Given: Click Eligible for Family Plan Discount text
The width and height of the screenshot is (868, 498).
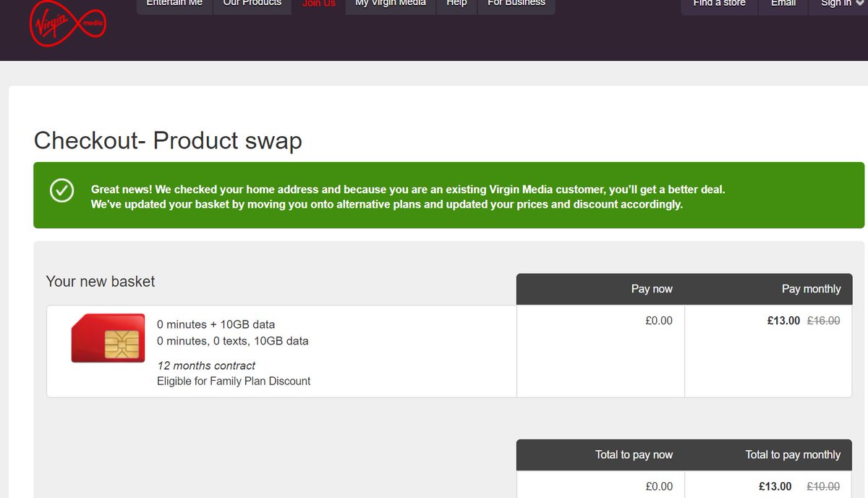Looking at the screenshot, I should click(234, 381).
